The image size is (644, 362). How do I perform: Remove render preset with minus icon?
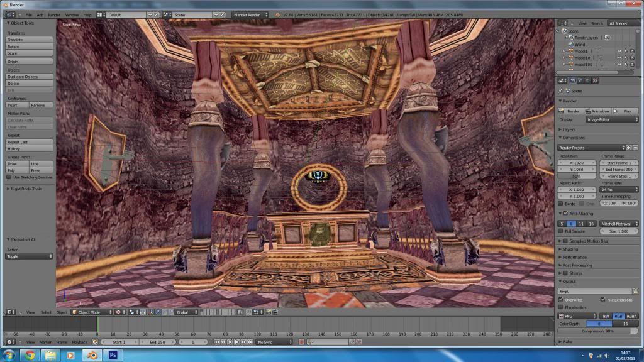pyautogui.click(x=635, y=147)
